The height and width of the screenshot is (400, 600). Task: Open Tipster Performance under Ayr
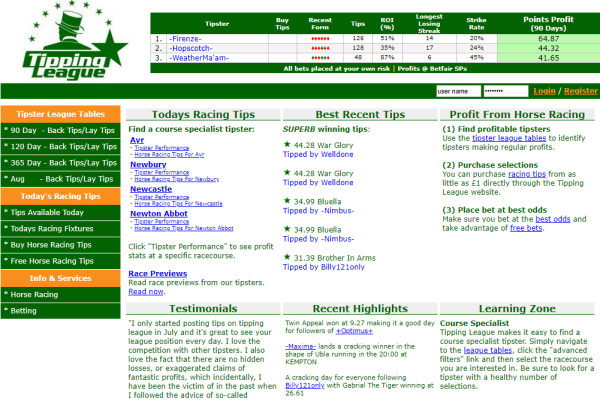pyautogui.click(x=161, y=148)
